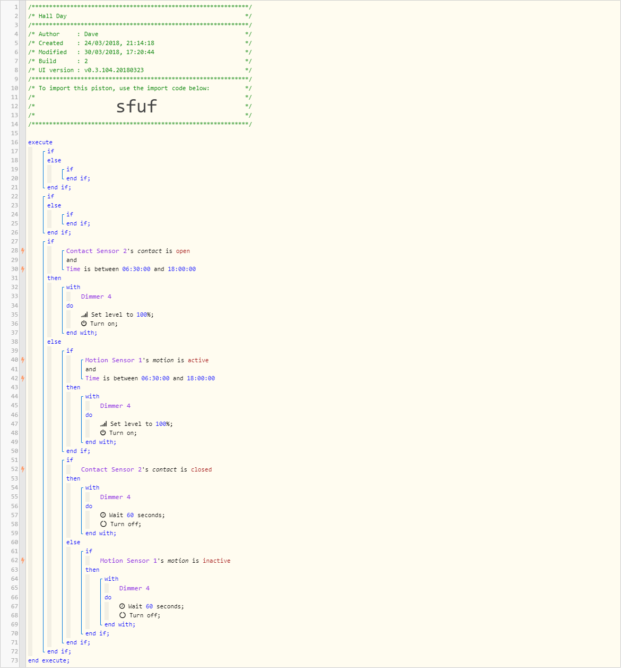Click end execute; on line 73
The width and height of the screenshot is (625, 672).
tap(49, 660)
